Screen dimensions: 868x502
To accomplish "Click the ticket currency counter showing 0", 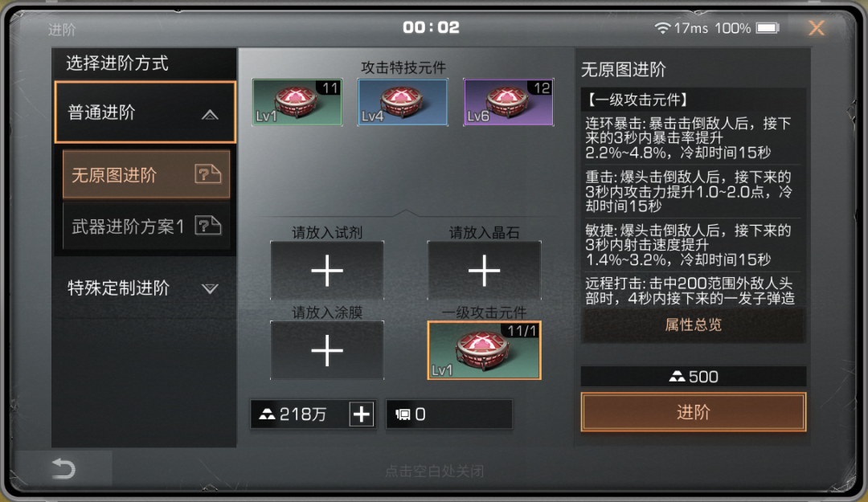I will coord(449,414).
